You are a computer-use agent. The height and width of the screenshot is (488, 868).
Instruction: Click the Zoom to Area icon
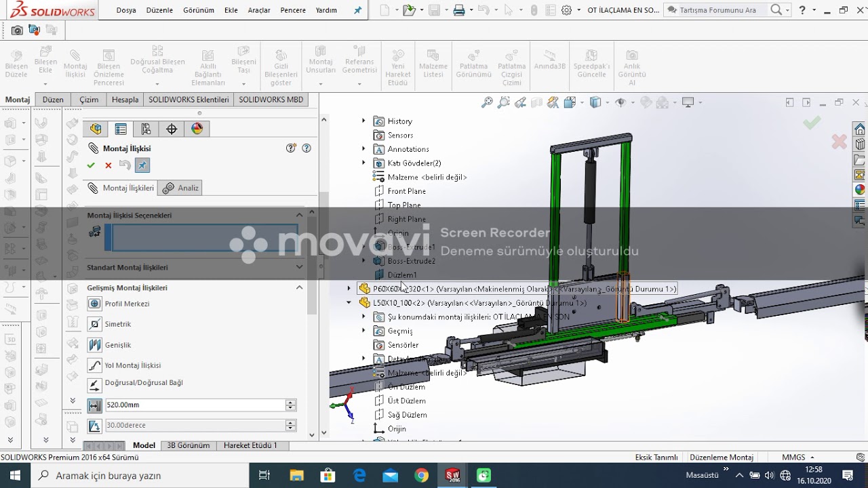[x=503, y=102]
